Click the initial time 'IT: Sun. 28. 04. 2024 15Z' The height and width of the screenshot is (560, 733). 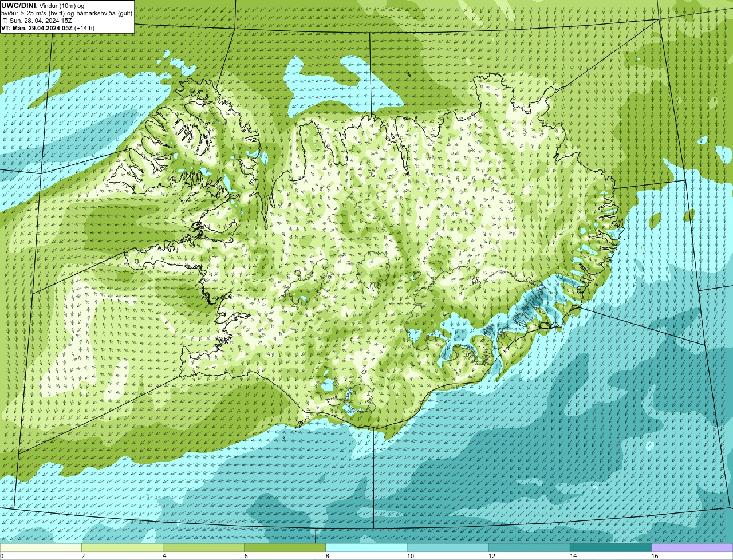37,21
